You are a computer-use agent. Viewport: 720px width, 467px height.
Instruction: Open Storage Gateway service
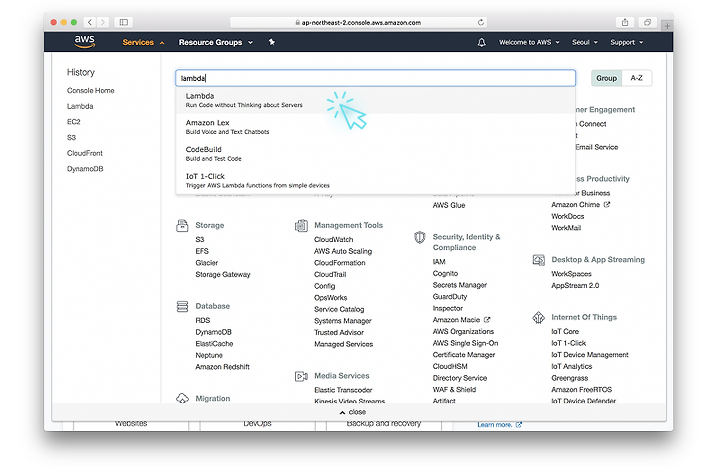[x=223, y=274]
